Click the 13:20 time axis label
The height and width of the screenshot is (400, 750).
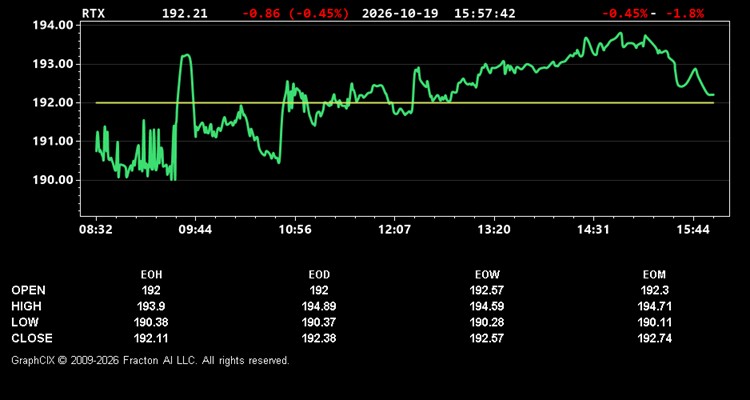click(494, 230)
